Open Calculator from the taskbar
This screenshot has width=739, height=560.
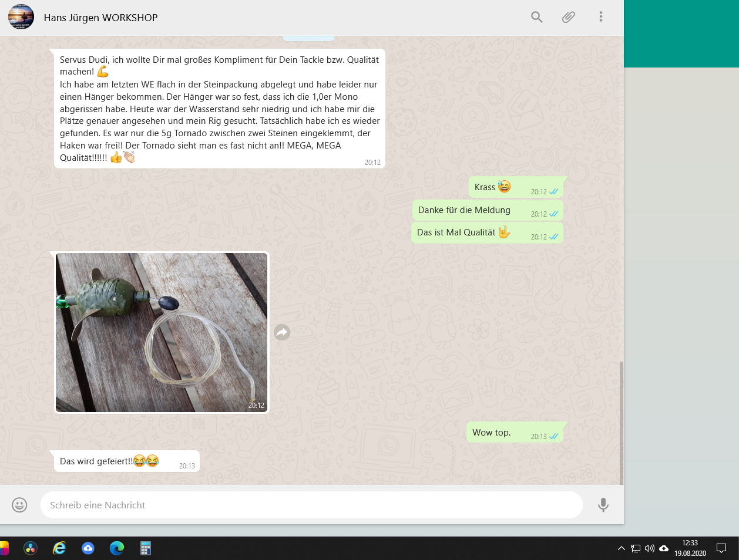click(x=146, y=548)
